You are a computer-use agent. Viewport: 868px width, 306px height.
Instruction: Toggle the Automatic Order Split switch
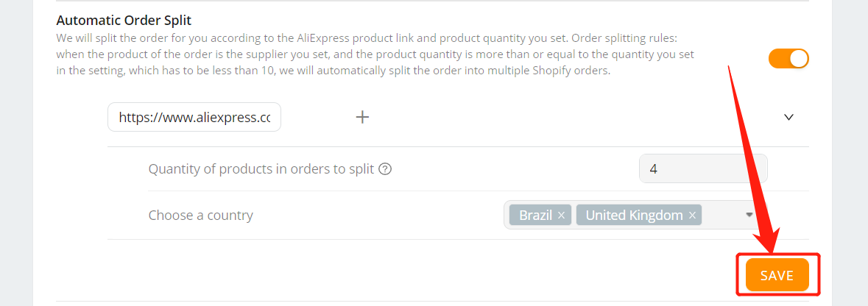pos(788,59)
